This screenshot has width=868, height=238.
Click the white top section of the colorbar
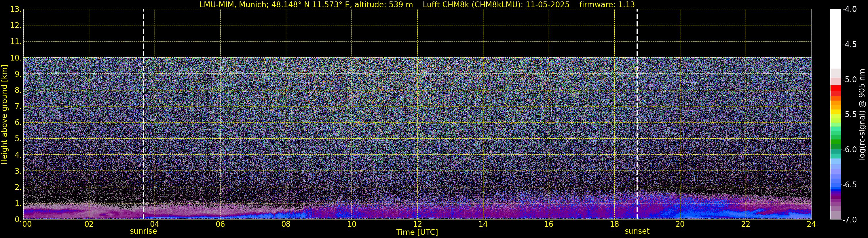point(835,39)
